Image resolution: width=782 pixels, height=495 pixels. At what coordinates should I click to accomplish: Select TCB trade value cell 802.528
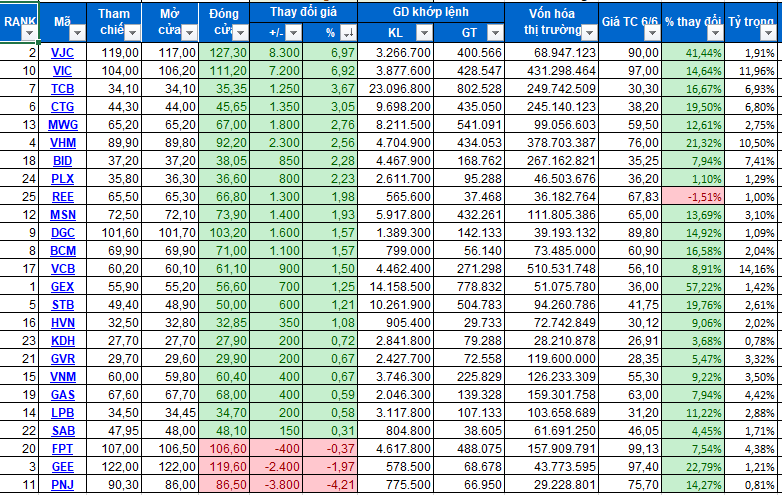tap(469, 89)
